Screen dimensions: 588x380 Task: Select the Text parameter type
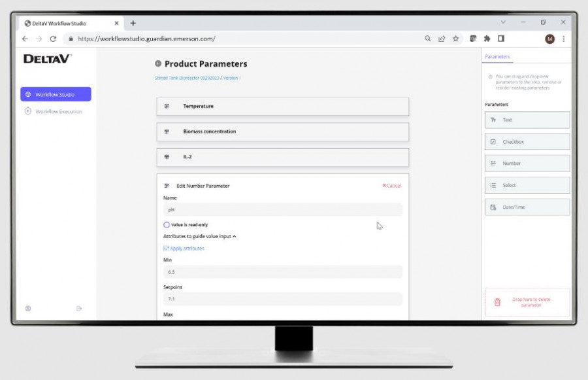pyautogui.click(x=527, y=120)
